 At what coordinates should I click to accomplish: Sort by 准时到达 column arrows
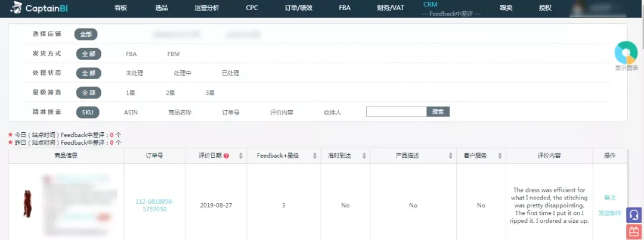point(364,156)
